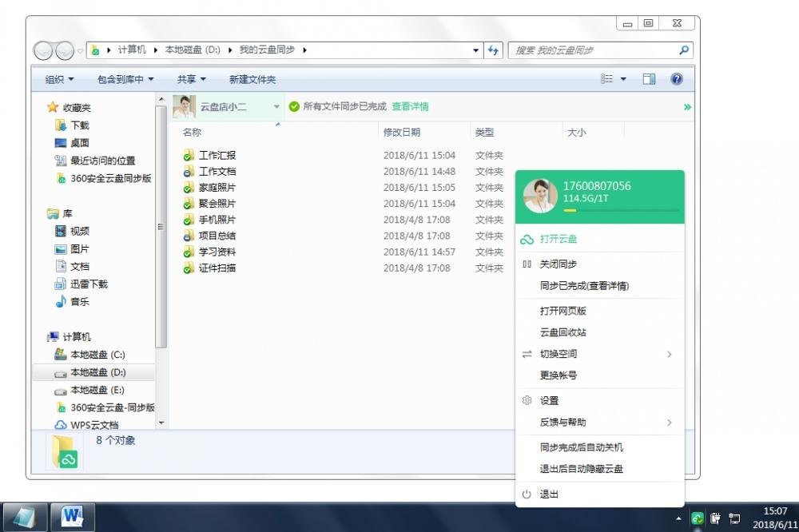799x532 pixels.
Task: Open the 360 cloud tray icon in taskbar
Action: click(698, 518)
